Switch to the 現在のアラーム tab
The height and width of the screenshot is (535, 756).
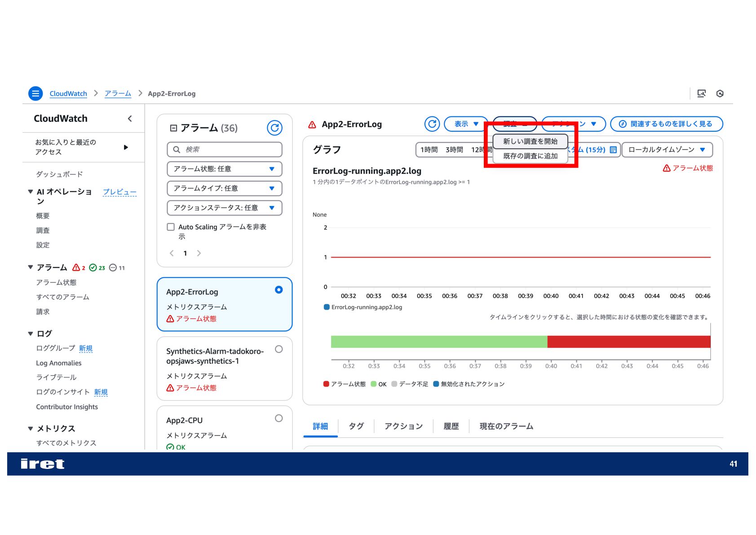[x=506, y=426]
